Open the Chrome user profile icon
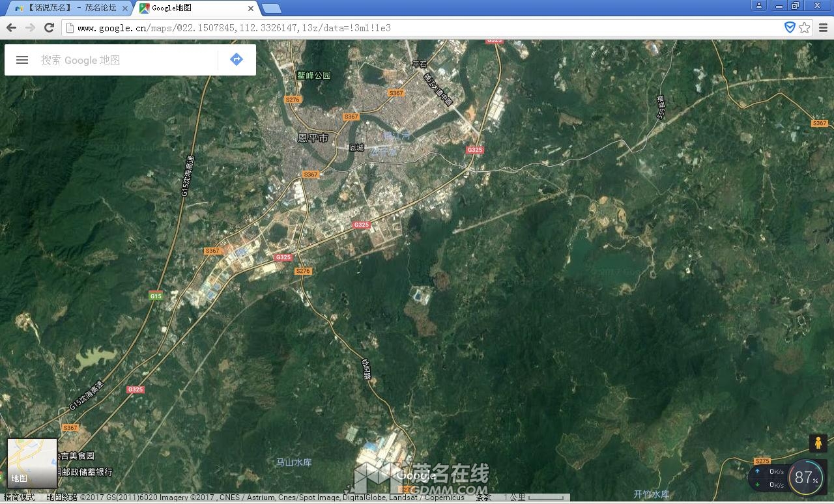This screenshot has height=504, width=834. pos(759,6)
